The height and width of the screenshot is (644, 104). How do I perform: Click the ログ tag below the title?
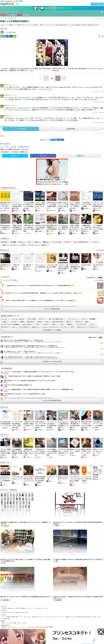(2, 29)
